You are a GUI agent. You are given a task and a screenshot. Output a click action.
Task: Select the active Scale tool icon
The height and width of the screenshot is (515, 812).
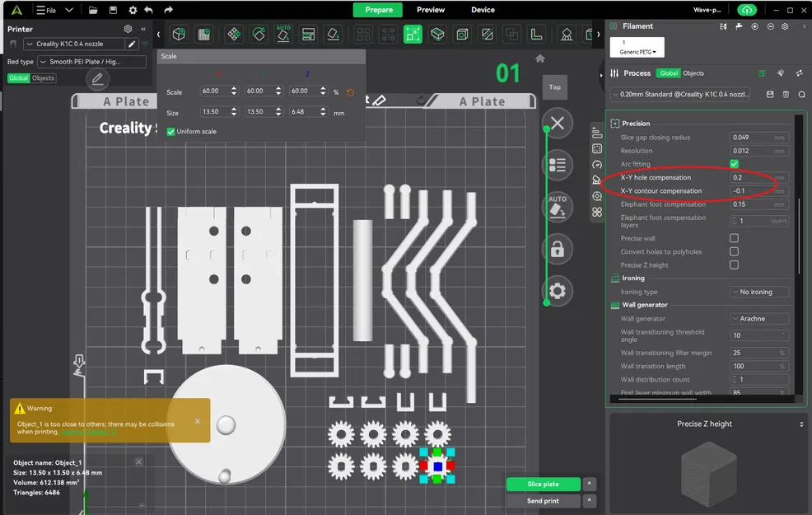coord(413,35)
